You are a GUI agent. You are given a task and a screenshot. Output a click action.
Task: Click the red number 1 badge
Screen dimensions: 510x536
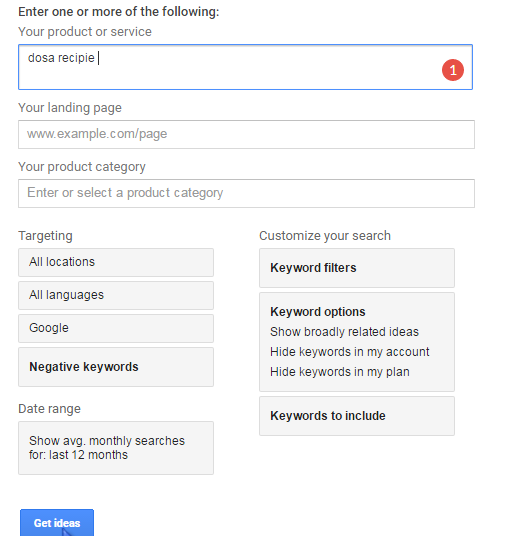click(x=453, y=70)
